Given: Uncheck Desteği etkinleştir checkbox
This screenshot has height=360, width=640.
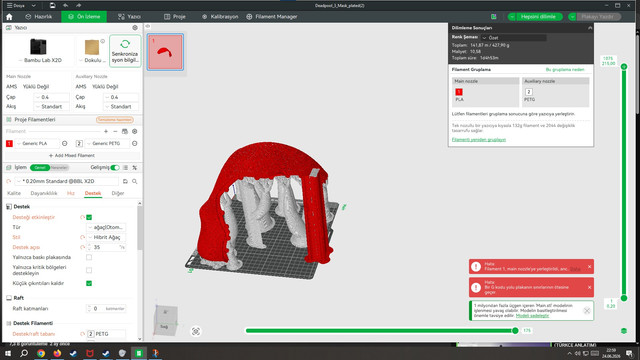Looking at the screenshot, I should [89, 217].
